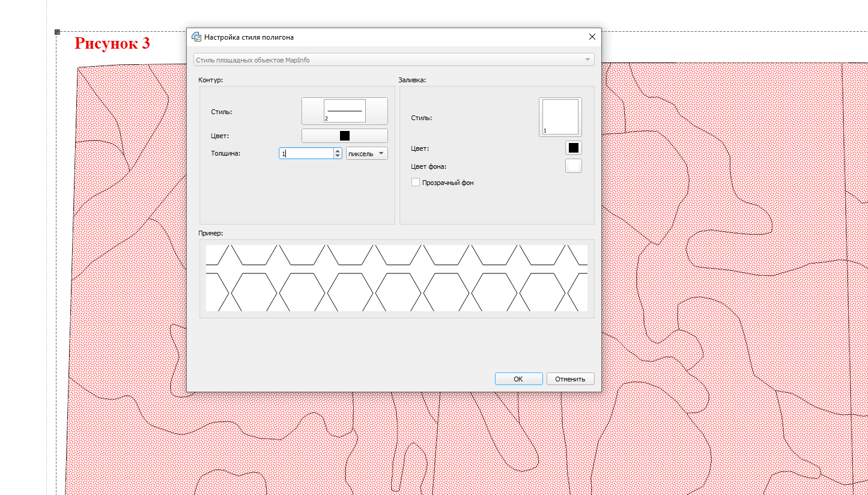
Task: Click the hexagon pattern preview in Пример
Action: click(x=396, y=278)
